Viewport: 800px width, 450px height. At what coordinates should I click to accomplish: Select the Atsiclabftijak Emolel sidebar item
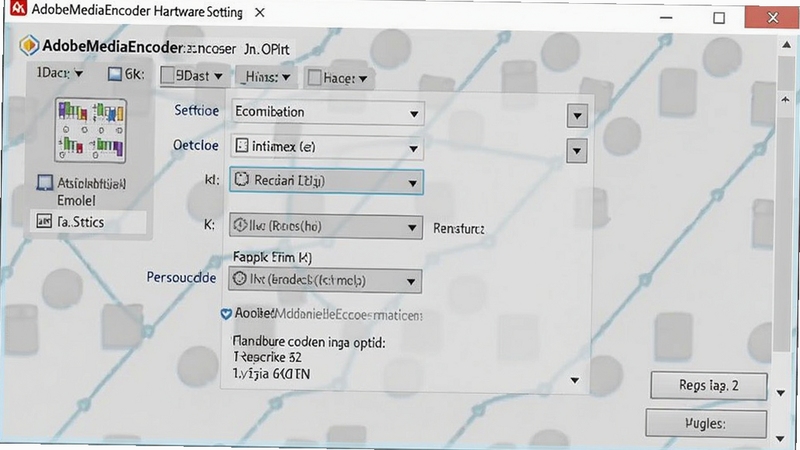(x=82, y=191)
